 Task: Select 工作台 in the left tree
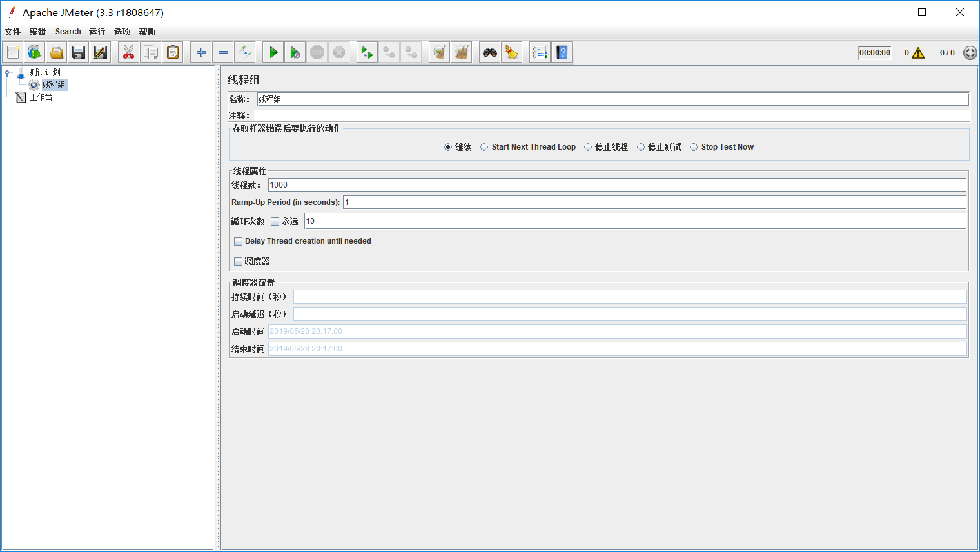[x=40, y=97]
